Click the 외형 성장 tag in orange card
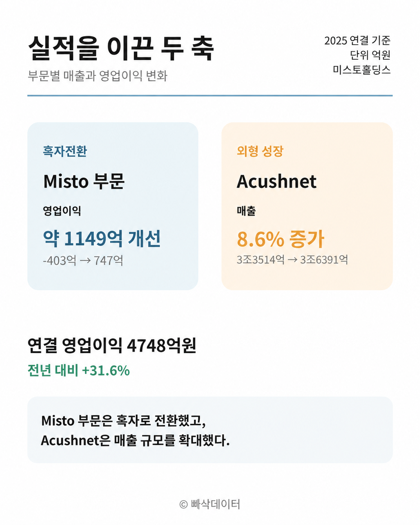 coord(260,151)
